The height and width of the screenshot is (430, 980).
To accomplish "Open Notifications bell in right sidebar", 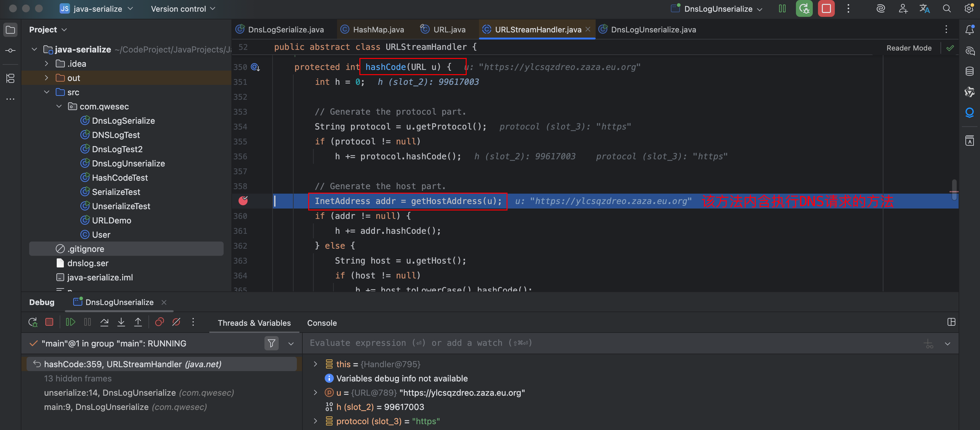I will (969, 30).
